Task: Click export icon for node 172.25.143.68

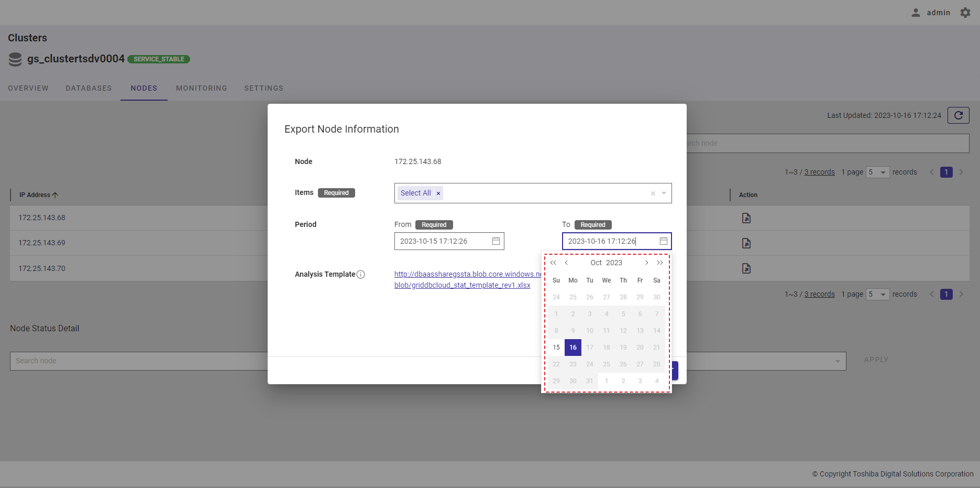Action: point(746,218)
